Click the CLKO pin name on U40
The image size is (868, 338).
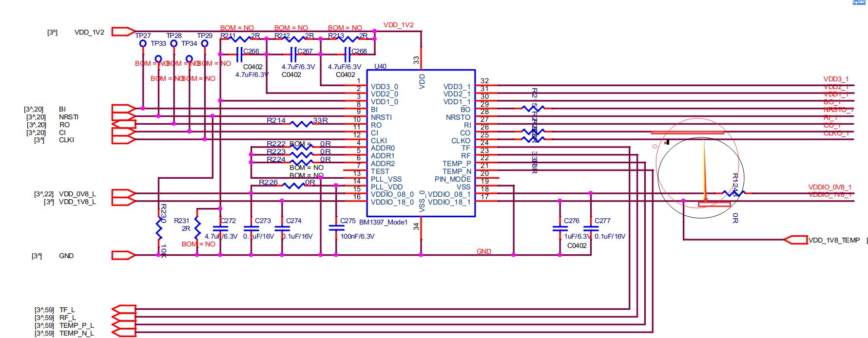click(x=461, y=141)
